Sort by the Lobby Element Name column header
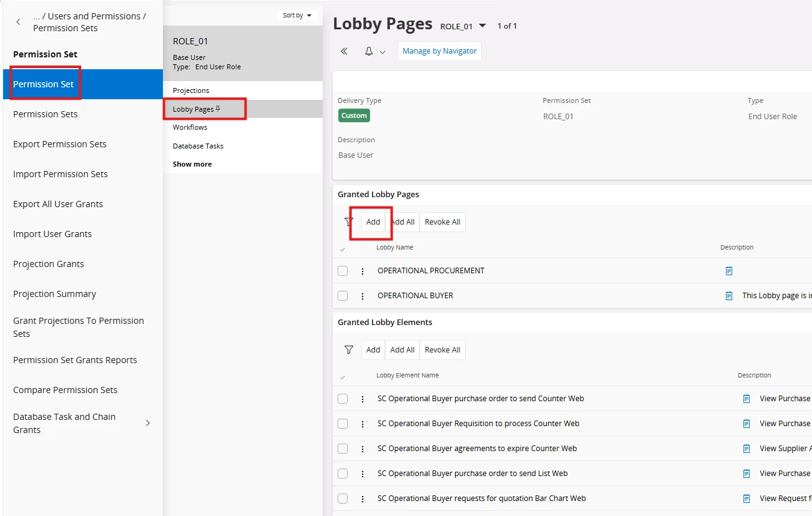Viewport: 812px width, 516px height. pos(408,376)
